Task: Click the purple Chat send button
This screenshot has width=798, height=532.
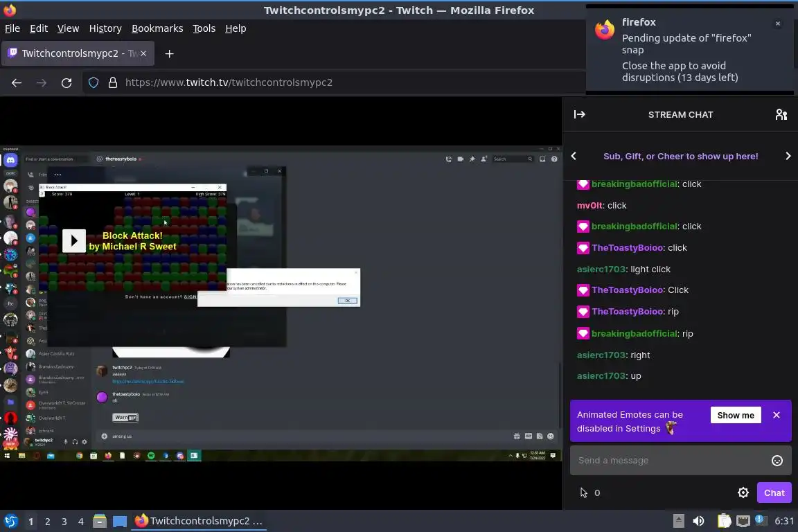Action: 774,493
